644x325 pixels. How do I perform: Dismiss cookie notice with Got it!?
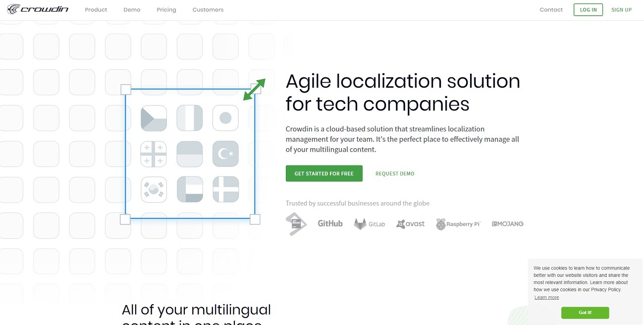(x=585, y=313)
